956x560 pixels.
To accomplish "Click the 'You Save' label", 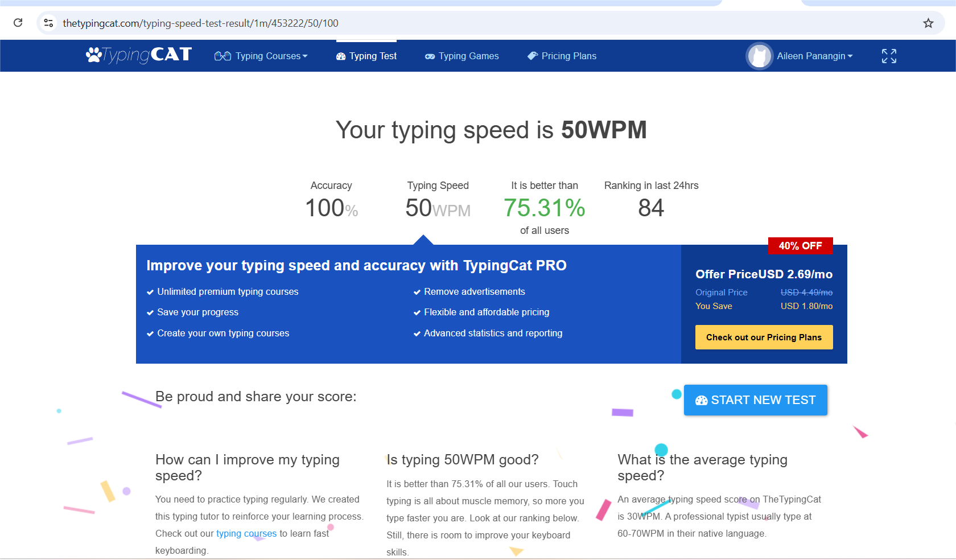I will pos(714,306).
